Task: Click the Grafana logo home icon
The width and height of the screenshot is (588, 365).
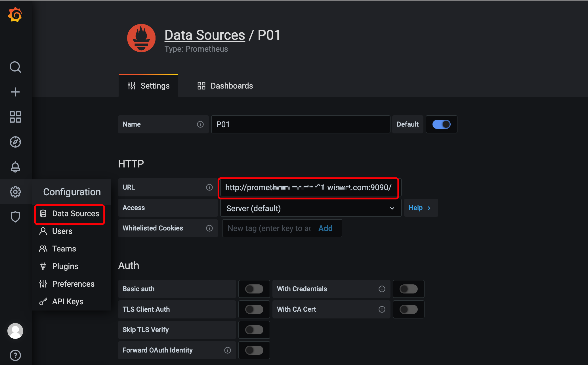Action: tap(15, 15)
